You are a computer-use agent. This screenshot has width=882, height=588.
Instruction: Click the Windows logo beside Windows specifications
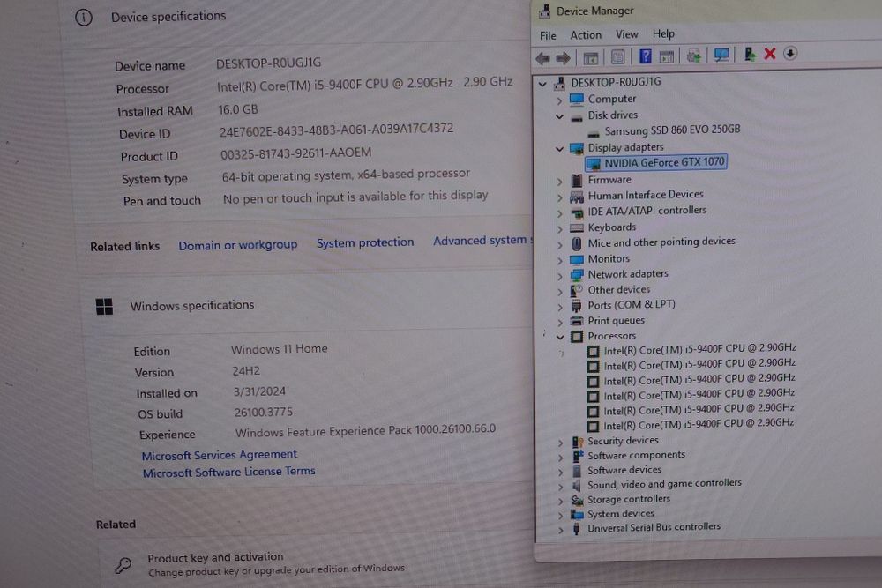[x=104, y=307]
